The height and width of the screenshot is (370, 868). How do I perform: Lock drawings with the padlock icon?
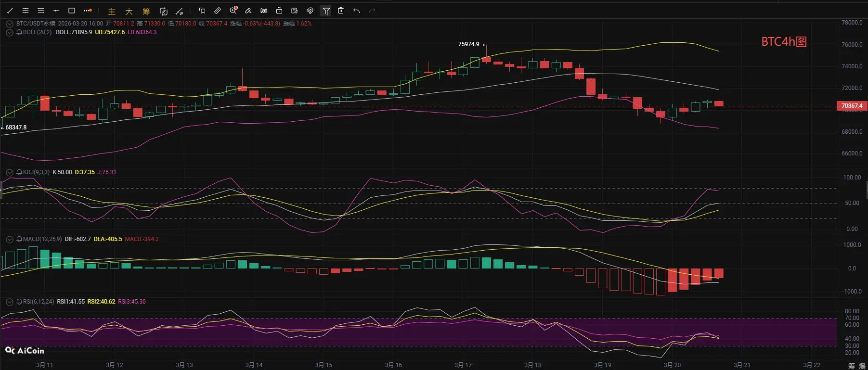point(279,11)
